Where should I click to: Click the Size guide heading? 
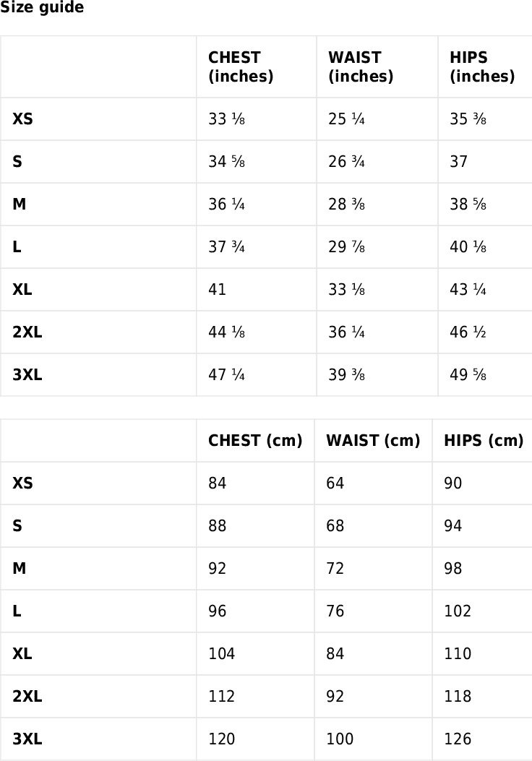tap(42, 7)
